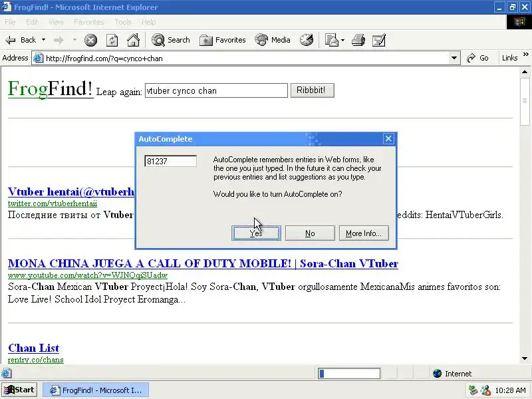Screen dimensions: 532x399
Task: Open the Forward history dropdown arrow
Action: point(74,40)
